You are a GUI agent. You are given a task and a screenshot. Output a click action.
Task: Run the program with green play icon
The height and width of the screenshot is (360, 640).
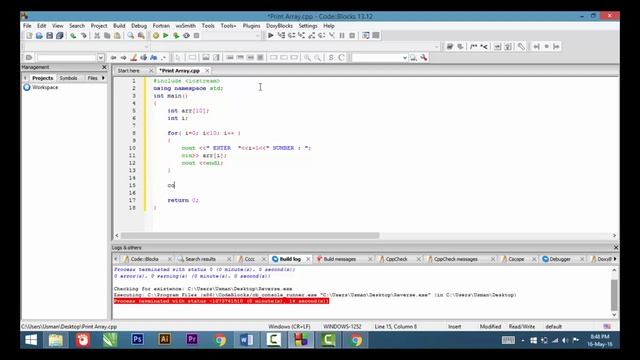(166, 36)
